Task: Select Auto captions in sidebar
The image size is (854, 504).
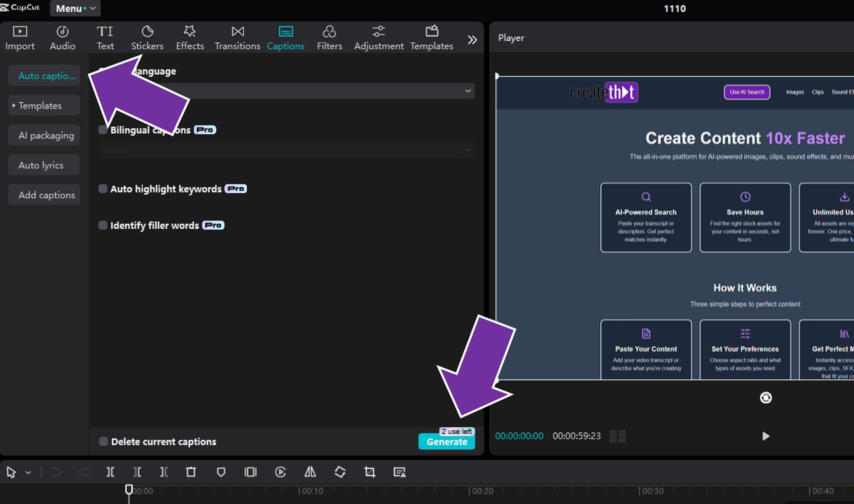Action: tap(44, 76)
